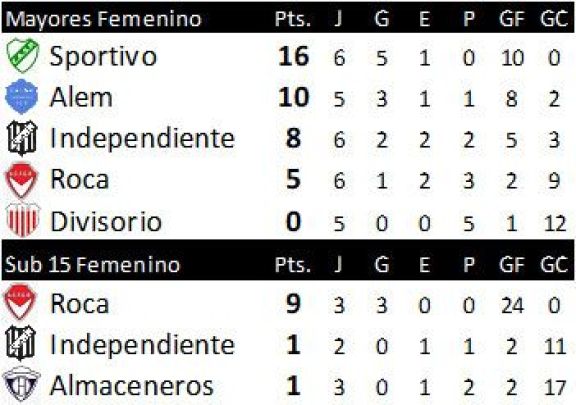Select Independiente crest in Sub 15 Femenino

(21, 343)
